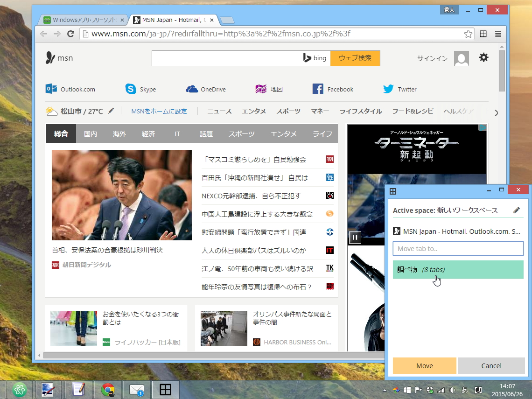Open MSN settings gear icon
The image size is (532, 399).
pyautogui.click(x=483, y=57)
